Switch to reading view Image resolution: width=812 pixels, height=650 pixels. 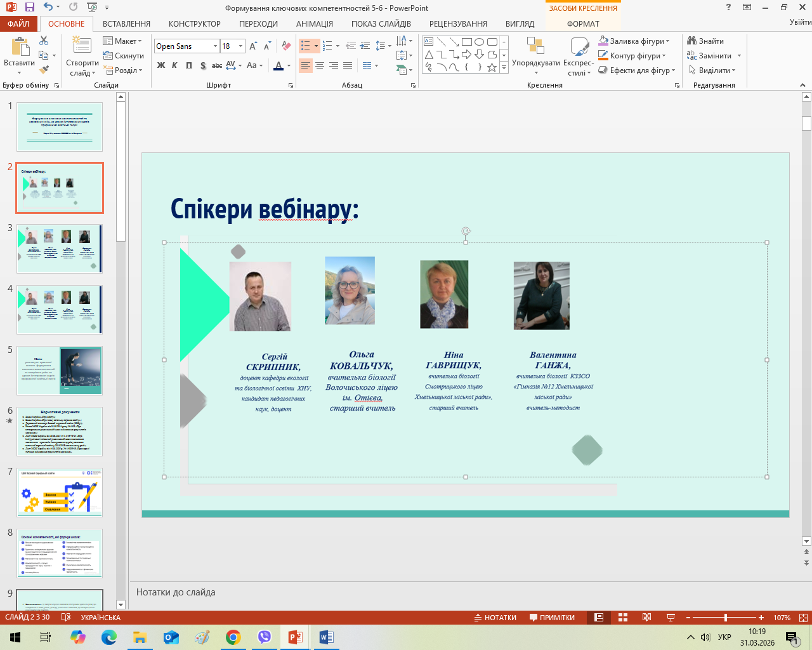click(646, 618)
